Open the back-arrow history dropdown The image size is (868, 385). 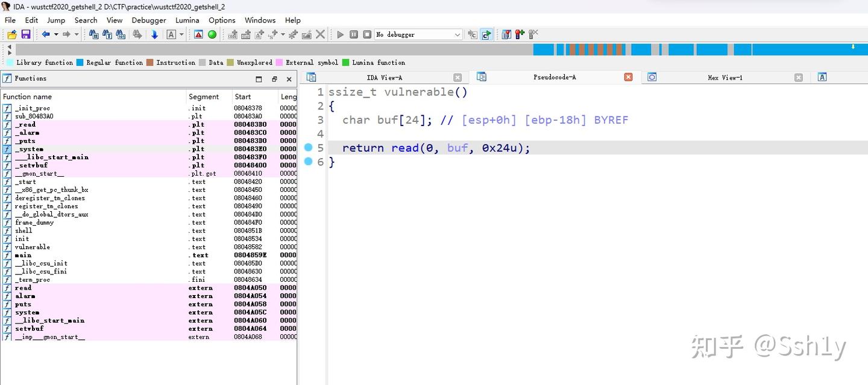tap(56, 34)
